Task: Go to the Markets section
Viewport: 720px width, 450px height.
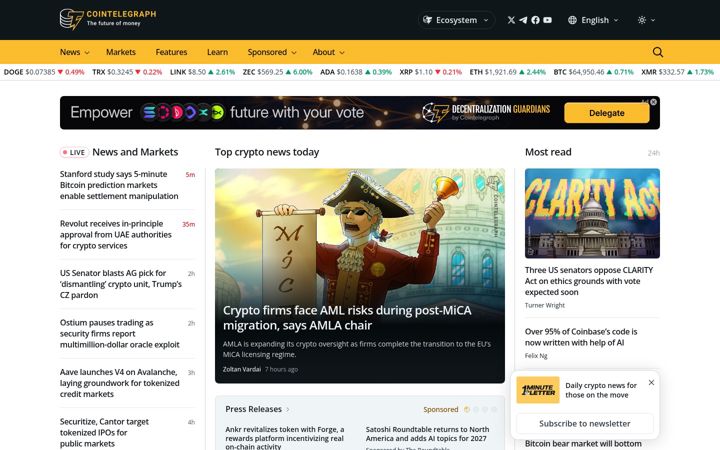Action: click(121, 52)
